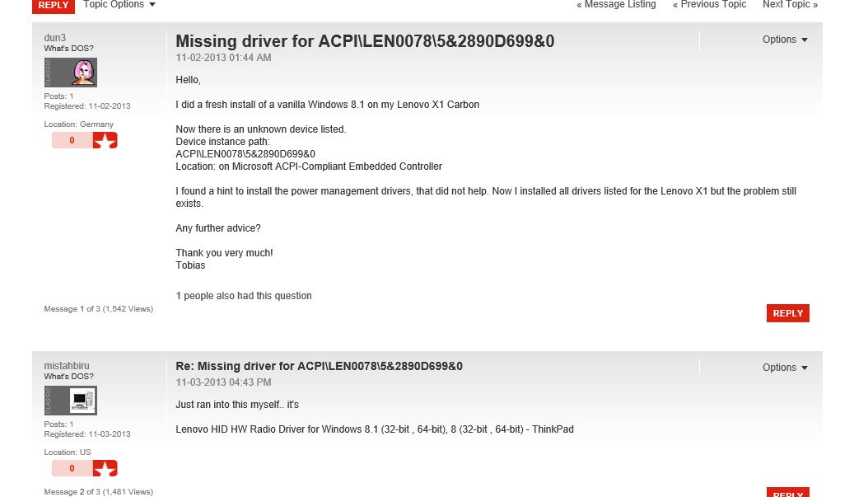Navigate to Next Topic
This screenshot has height=497, width=868.
coord(790,5)
